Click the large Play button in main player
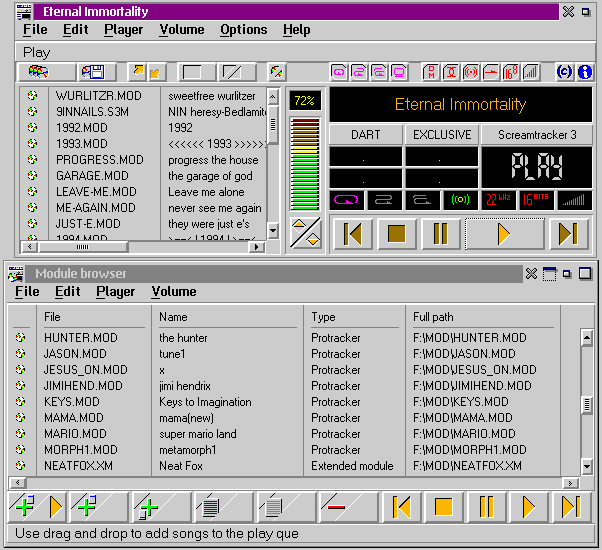Screen dimensions: 602x550 click(x=504, y=234)
